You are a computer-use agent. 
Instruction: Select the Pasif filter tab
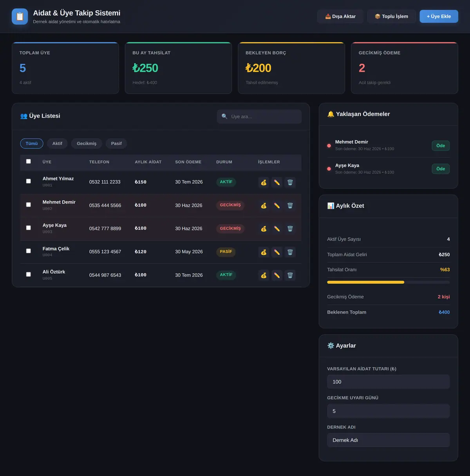pos(116,144)
